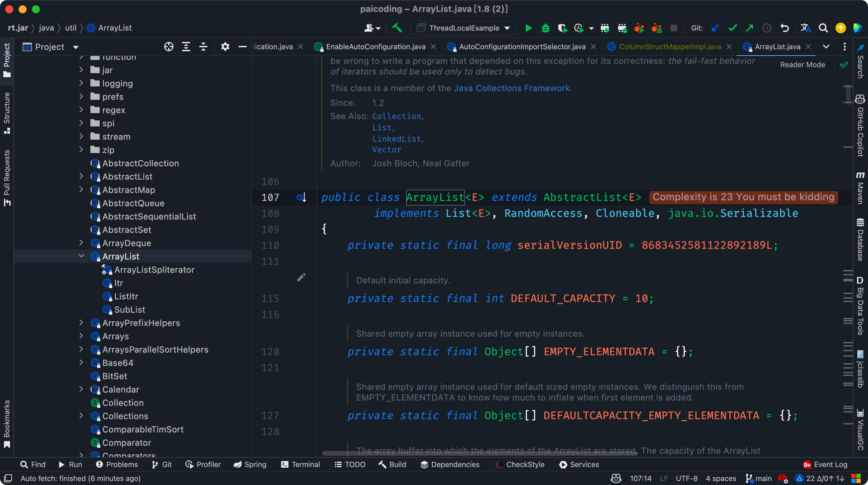Toggle the Structure tool window
868x485 pixels.
(x=7, y=113)
